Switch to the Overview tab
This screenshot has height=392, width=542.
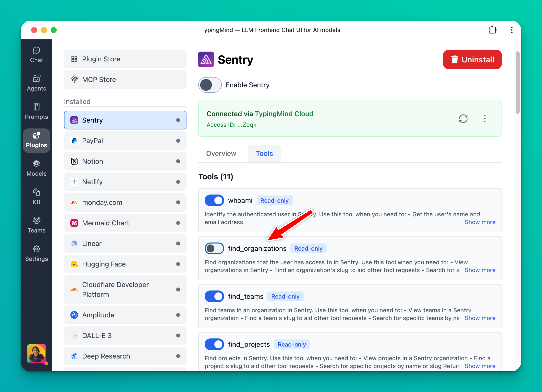(x=221, y=153)
